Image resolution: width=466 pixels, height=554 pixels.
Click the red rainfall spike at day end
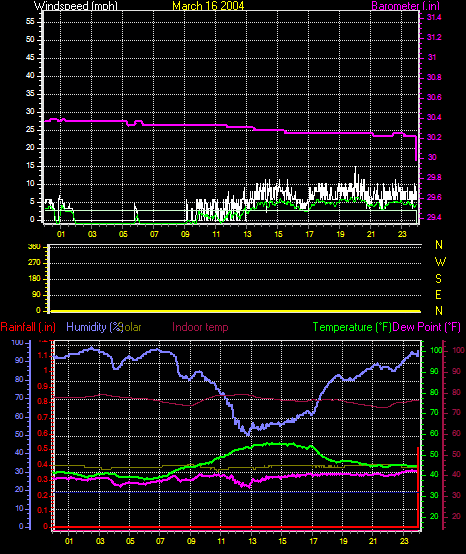pos(418,488)
